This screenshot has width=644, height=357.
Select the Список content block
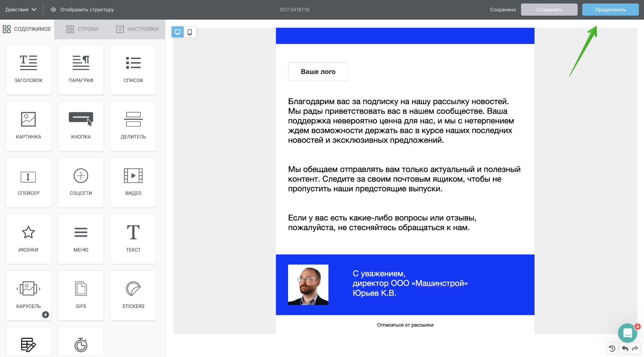(133, 70)
